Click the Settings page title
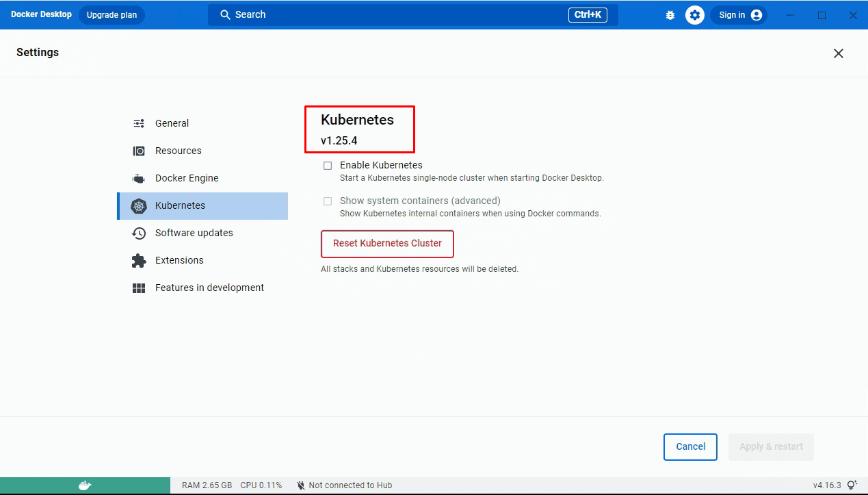The image size is (868, 495). click(38, 53)
